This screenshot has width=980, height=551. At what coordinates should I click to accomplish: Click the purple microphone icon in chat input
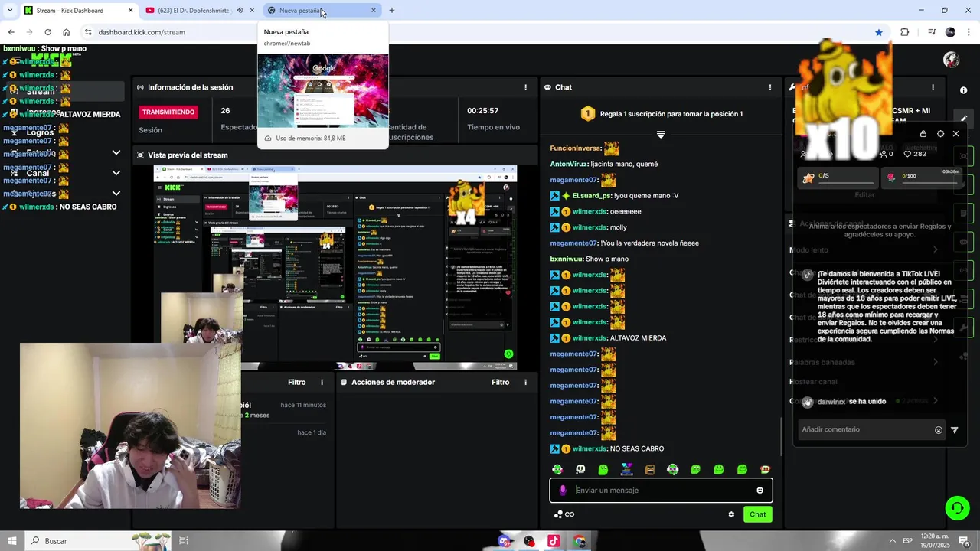[563, 491]
